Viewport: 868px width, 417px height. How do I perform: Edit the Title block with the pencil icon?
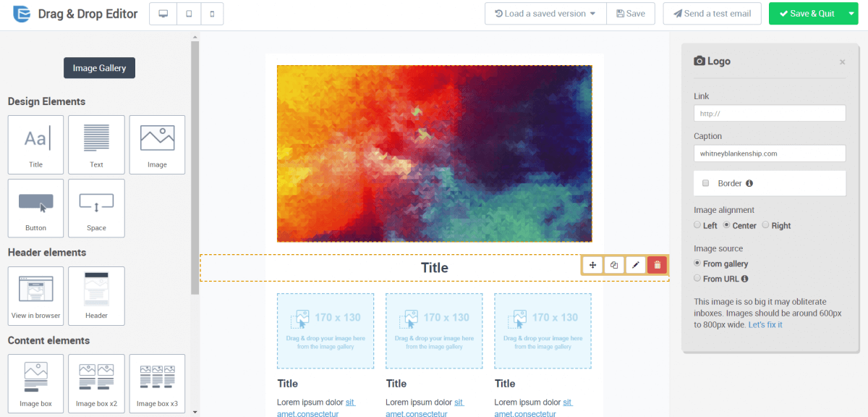pos(635,265)
